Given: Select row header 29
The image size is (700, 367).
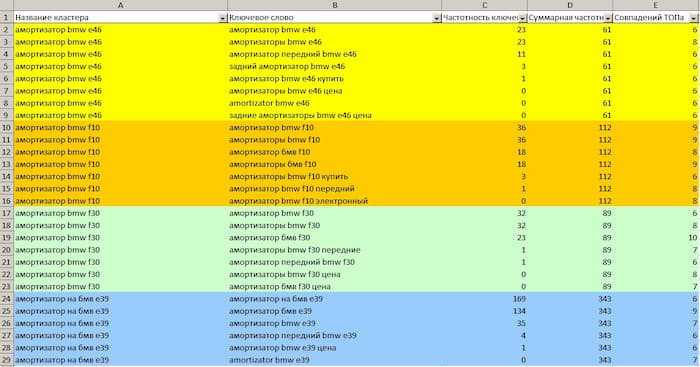Looking at the screenshot, I should click(7, 360).
